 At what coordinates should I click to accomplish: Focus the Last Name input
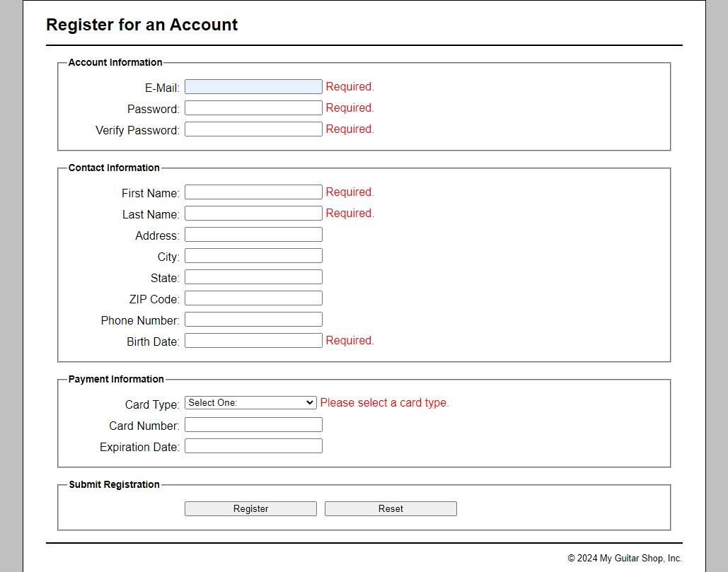tap(253, 214)
